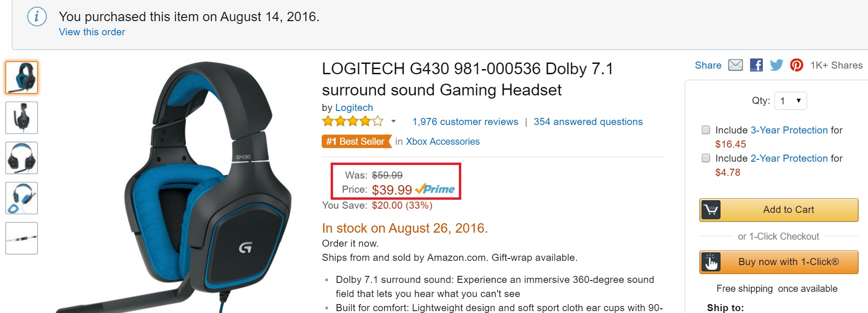
Task: Open Xbox Accessories category link
Action: [x=442, y=141]
